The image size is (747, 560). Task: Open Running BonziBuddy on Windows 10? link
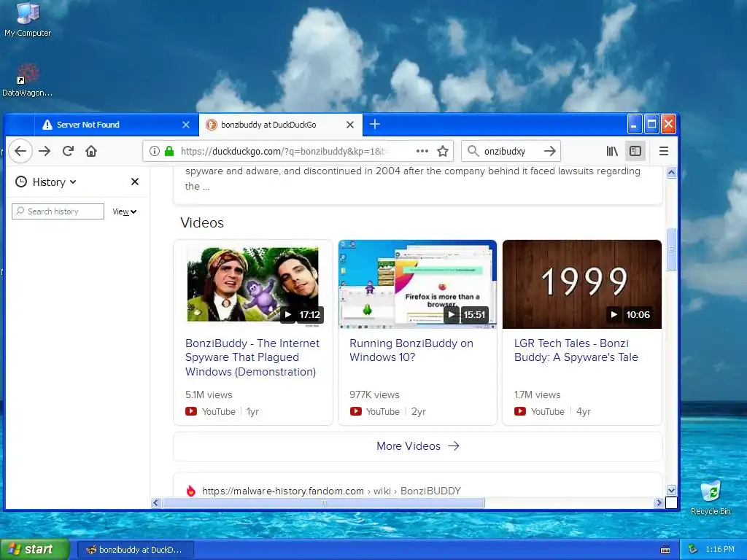point(411,350)
